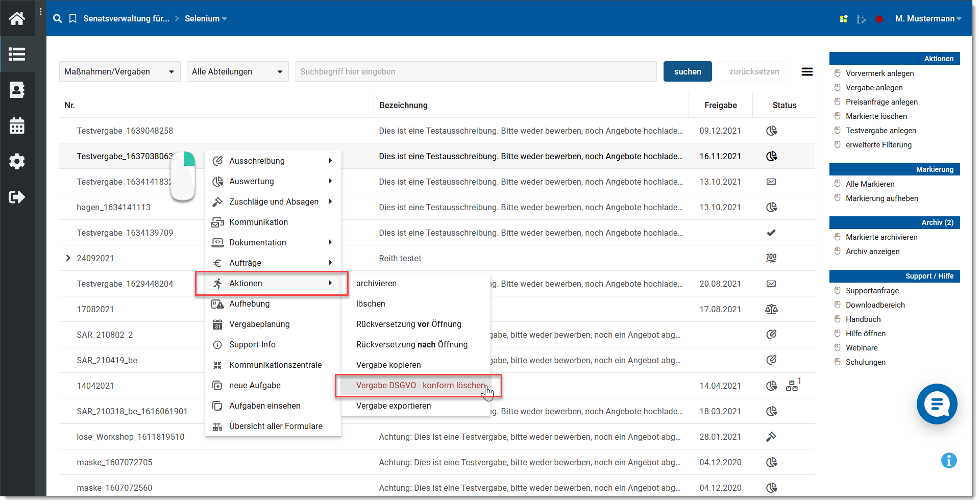The width and height of the screenshot is (980, 504).
Task: Click status icon in SAR_210802_2 row
Action: click(x=771, y=335)
